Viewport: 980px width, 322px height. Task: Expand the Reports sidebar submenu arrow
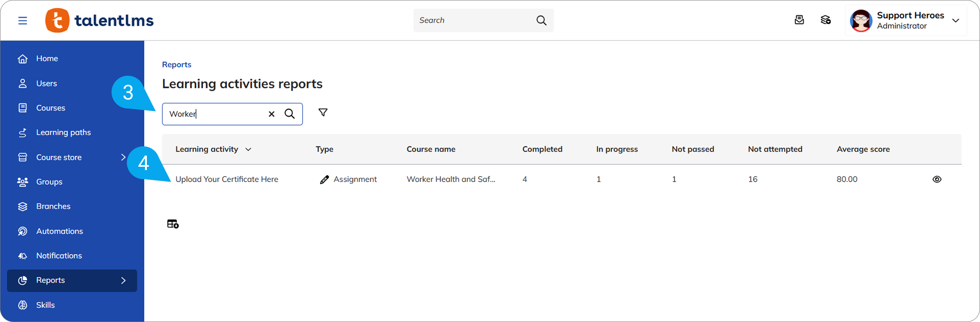click(123, 280)
